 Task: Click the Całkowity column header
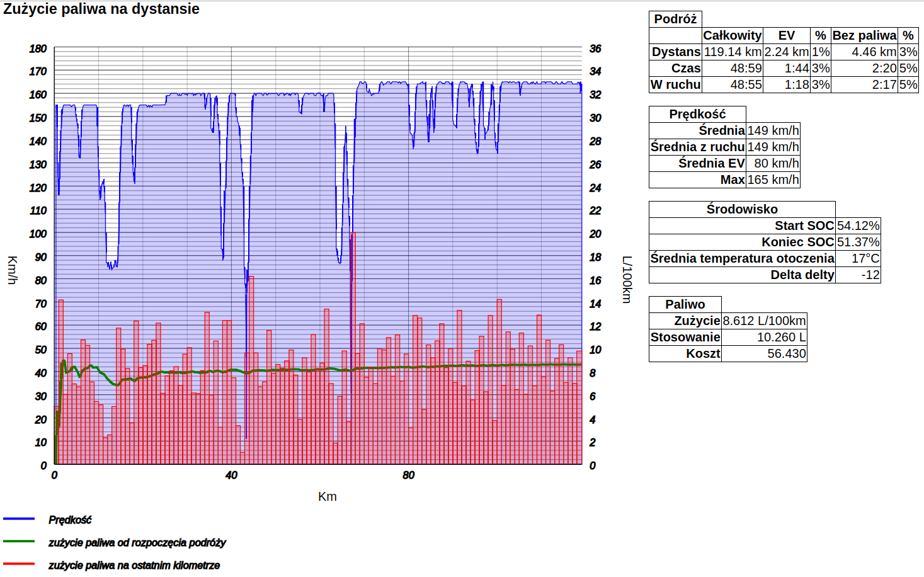click(x=732, y=36)
